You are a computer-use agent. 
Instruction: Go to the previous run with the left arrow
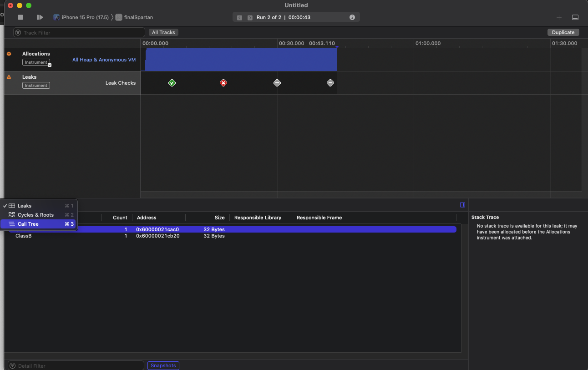click(239, 18)
